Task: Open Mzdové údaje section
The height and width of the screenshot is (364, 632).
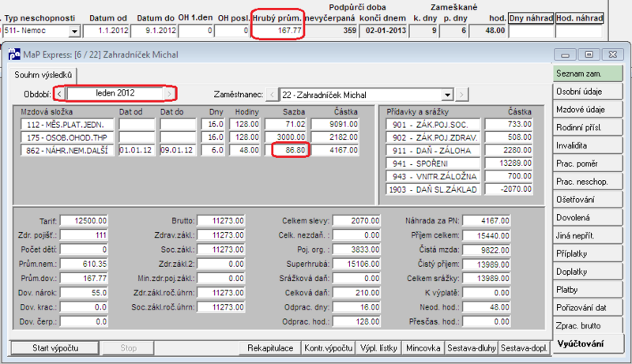Action: pos(588,110)
